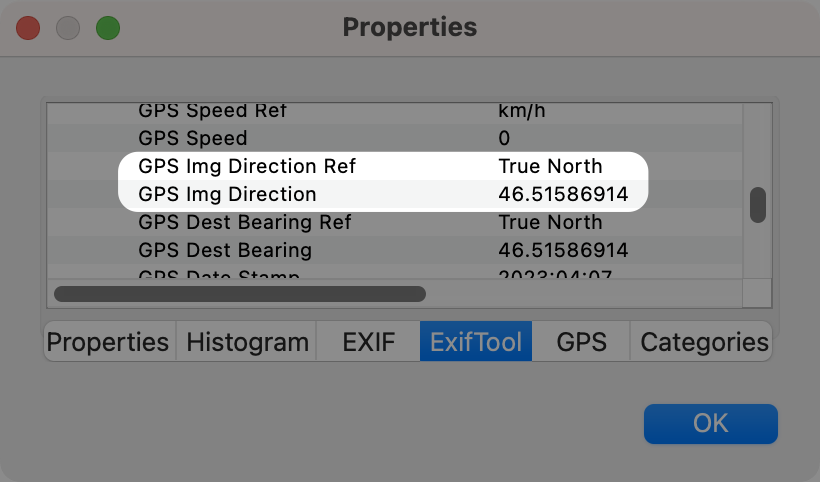Select the GPS Img Direction row
The height and width of the screenshot is (482, 820).
[x=227, y=194]
